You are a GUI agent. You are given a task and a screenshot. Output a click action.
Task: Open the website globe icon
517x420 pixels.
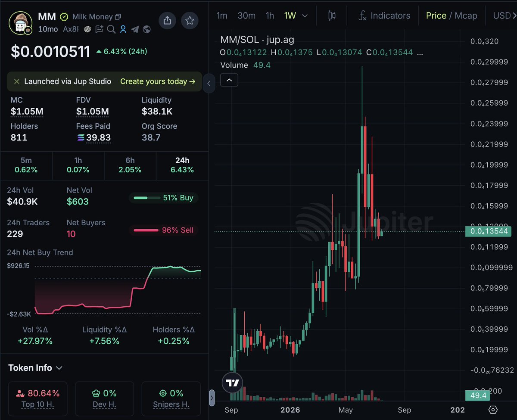coord(146,29)
